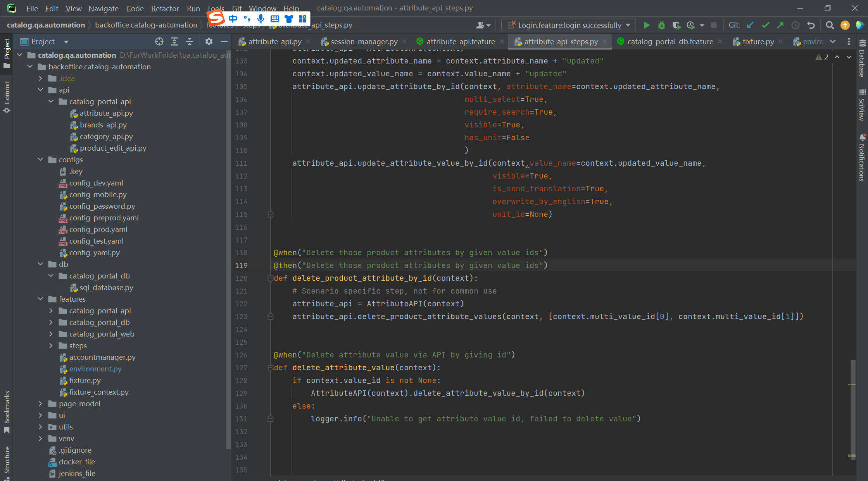
Task: Open environment.py in the project tree
Action: pos(95,369)
